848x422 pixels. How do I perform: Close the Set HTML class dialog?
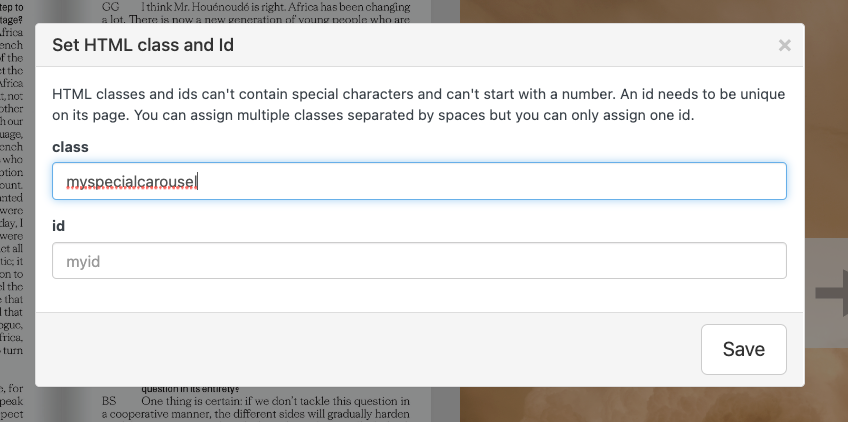tap(784, 45)
